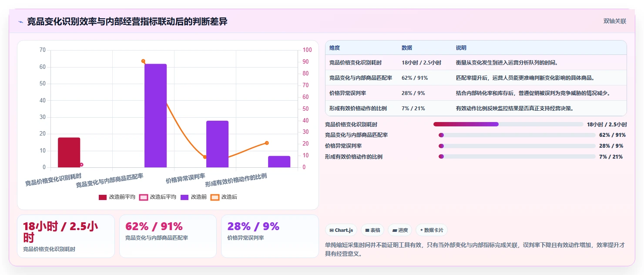This screenshot has height=275, width=644.
Task: Toggle the purple 改造前 legend swatch
Action: pos(184,197)
